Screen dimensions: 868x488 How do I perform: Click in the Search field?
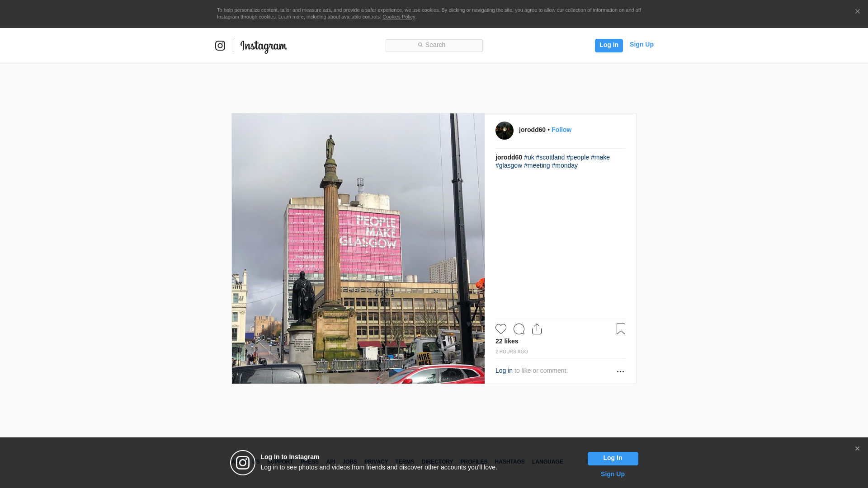click(434, 45)
